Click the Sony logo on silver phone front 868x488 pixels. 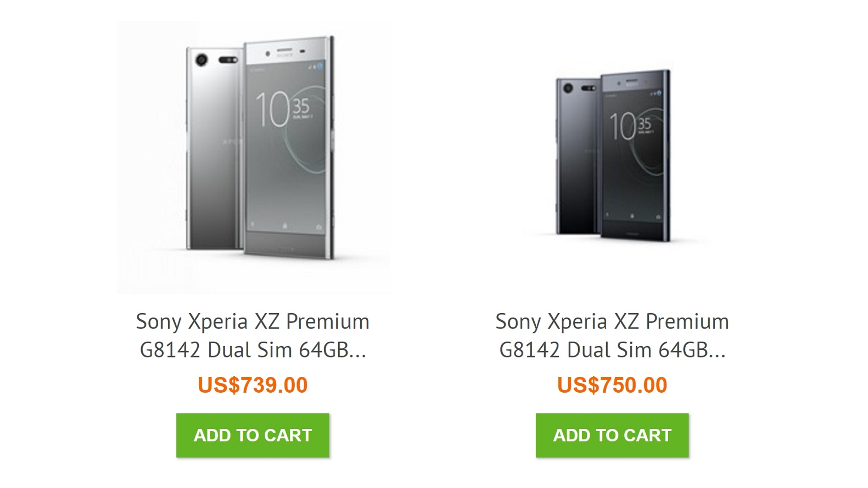click(x=285, y=55)
